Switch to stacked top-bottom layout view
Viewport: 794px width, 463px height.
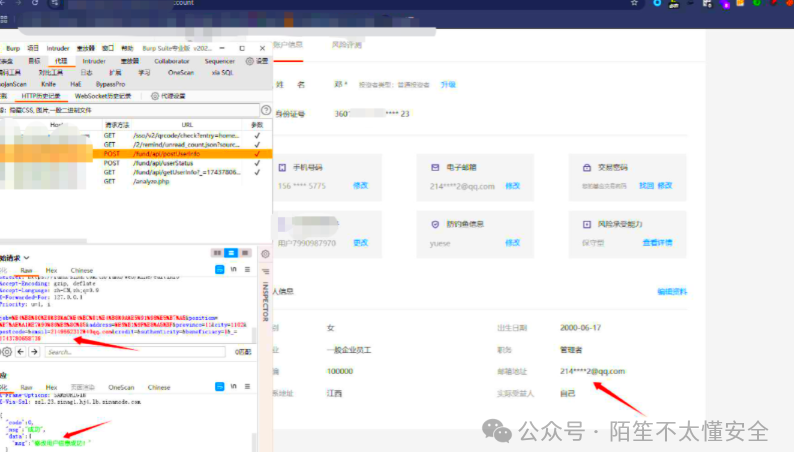[x=231, y=253]
